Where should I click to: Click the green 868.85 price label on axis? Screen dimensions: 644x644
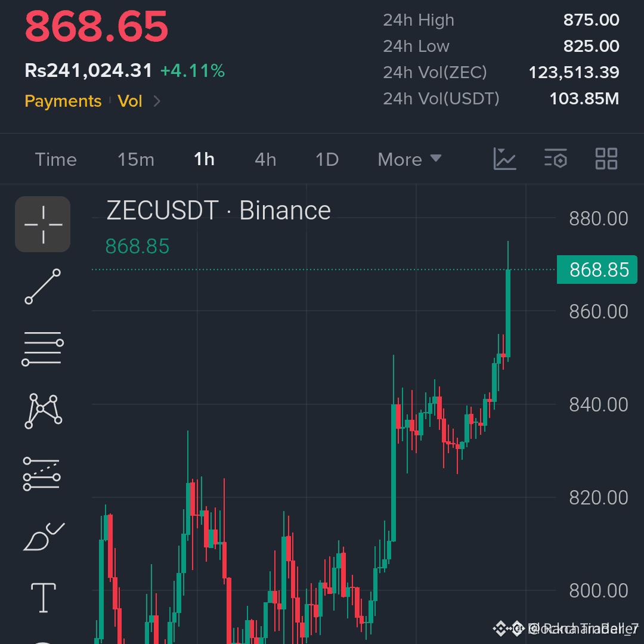597,270
